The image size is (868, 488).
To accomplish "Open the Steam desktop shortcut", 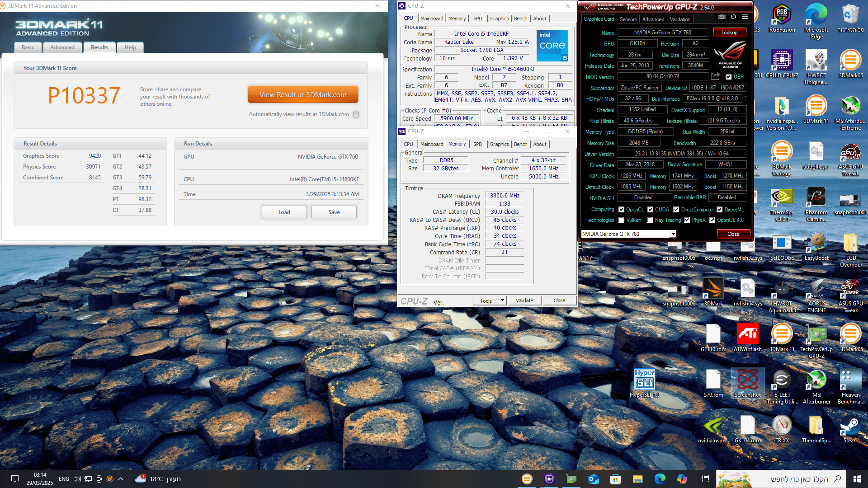I will 851,429.
